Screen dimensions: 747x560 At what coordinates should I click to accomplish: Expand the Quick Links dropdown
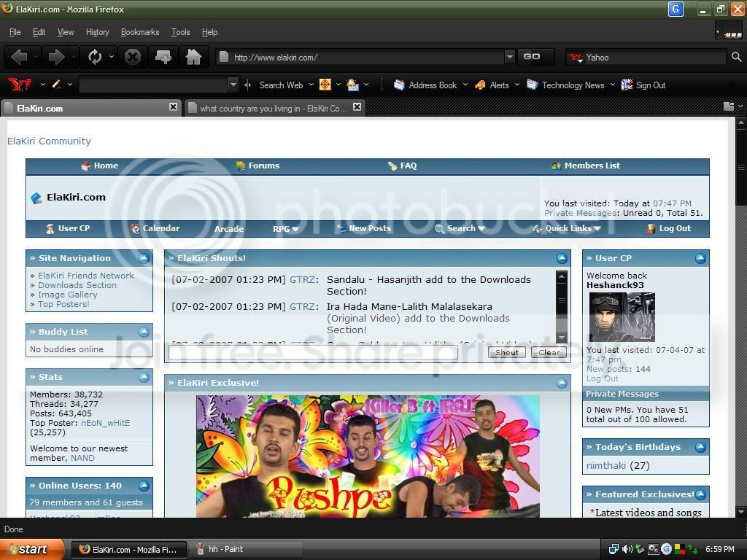coord(567,228)
